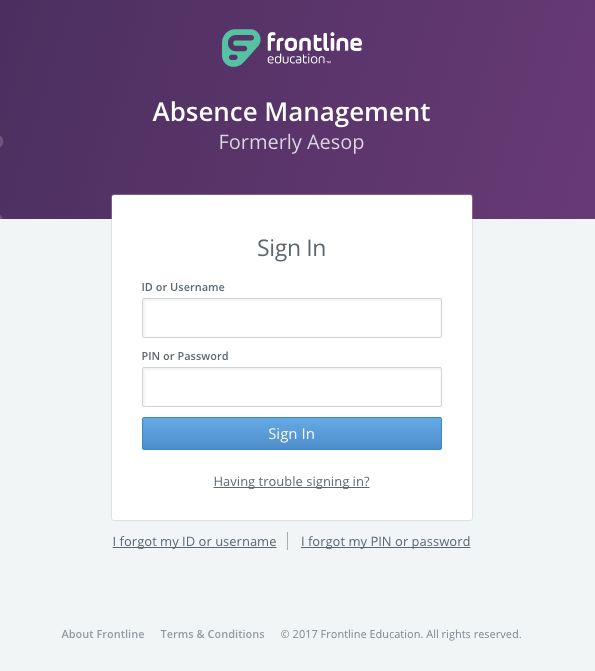The image size is (595, 671).
Task: Click the Sign In heading text
Action: [292, 248]
